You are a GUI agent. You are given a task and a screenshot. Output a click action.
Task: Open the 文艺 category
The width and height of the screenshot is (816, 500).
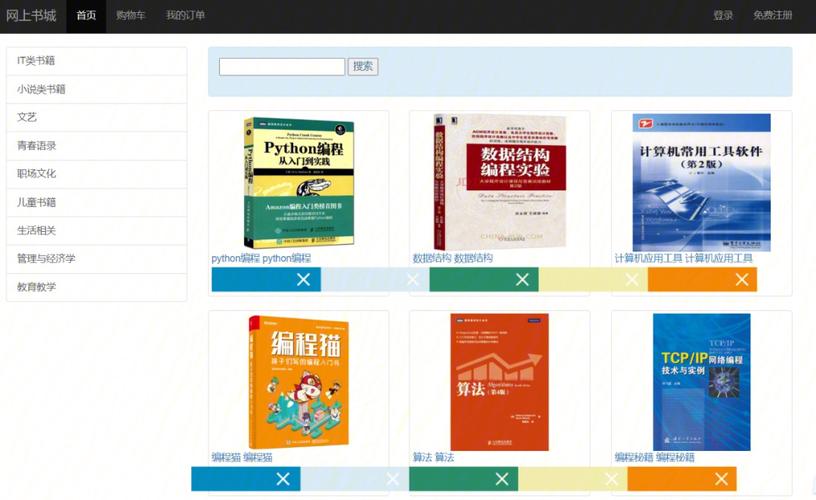[x=96, y=118]
